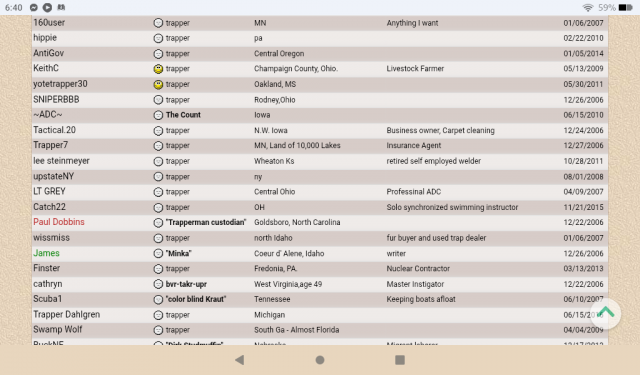Viewport: 640px width, 375px height.
Task: Click the status icon in Scuba1 row
Action: point(158,300)
